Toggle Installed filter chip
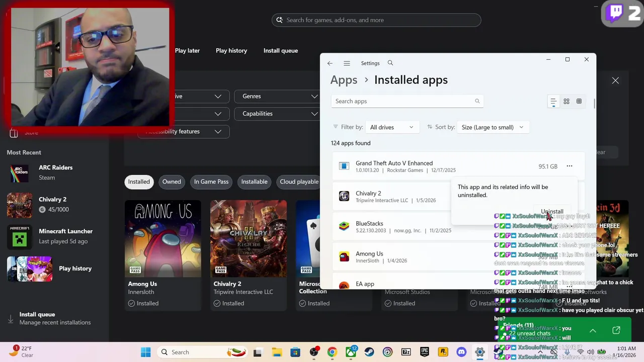 pyautogui.click(x=139, y=182)
